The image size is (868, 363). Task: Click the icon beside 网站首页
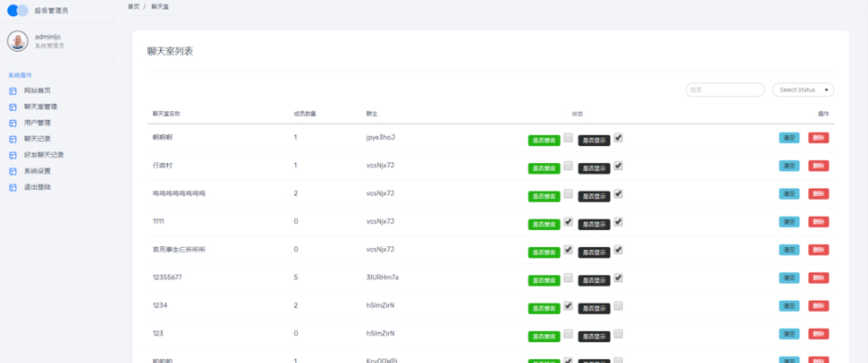(13, 91)
